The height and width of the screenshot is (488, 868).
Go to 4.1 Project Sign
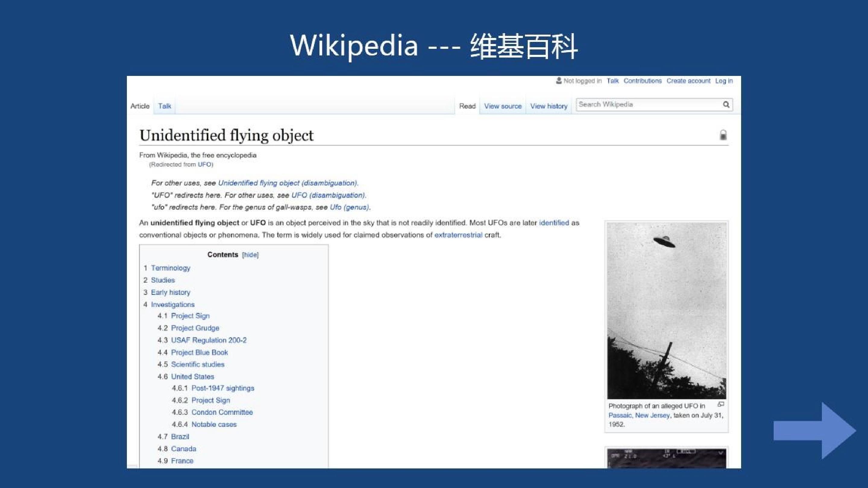(190, 316)
